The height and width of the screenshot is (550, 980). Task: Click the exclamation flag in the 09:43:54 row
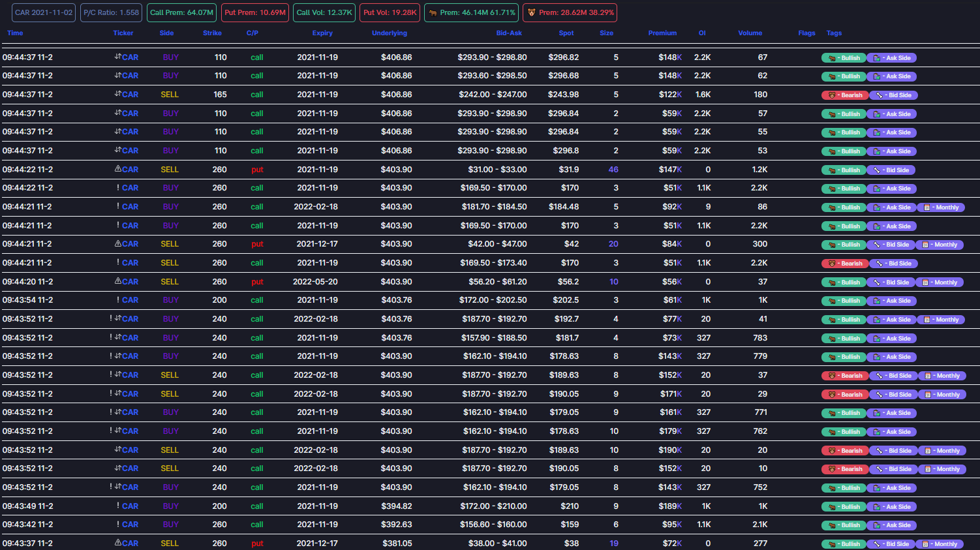[118, 300]
